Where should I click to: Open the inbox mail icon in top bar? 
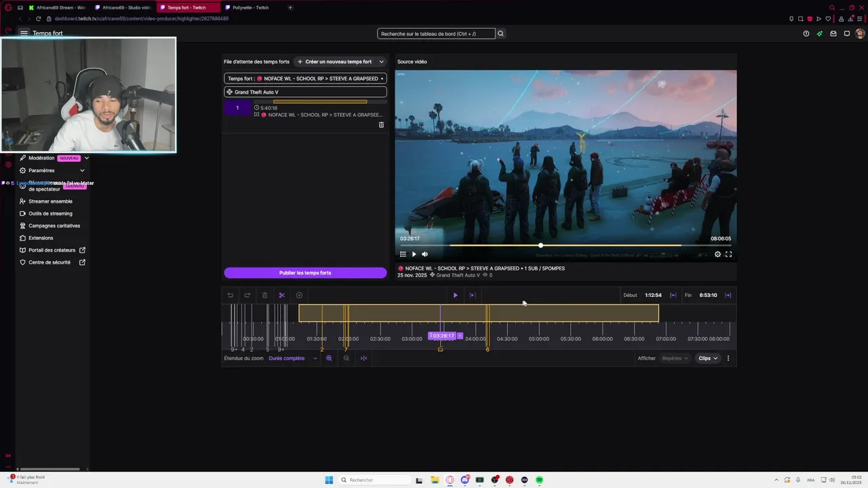point(833,33)
